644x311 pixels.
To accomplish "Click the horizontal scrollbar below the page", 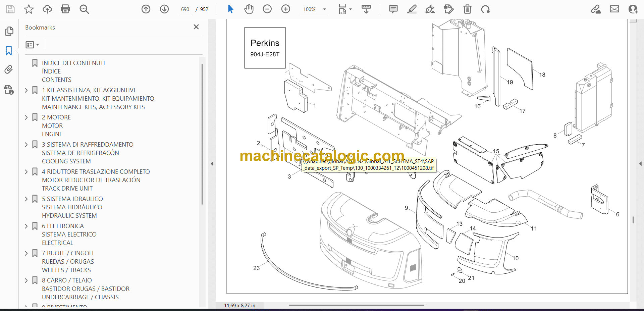I will (x=356, y=305).
